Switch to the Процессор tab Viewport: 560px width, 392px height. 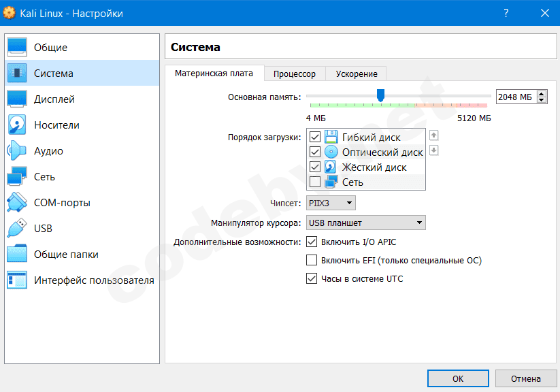click(294, 73)
